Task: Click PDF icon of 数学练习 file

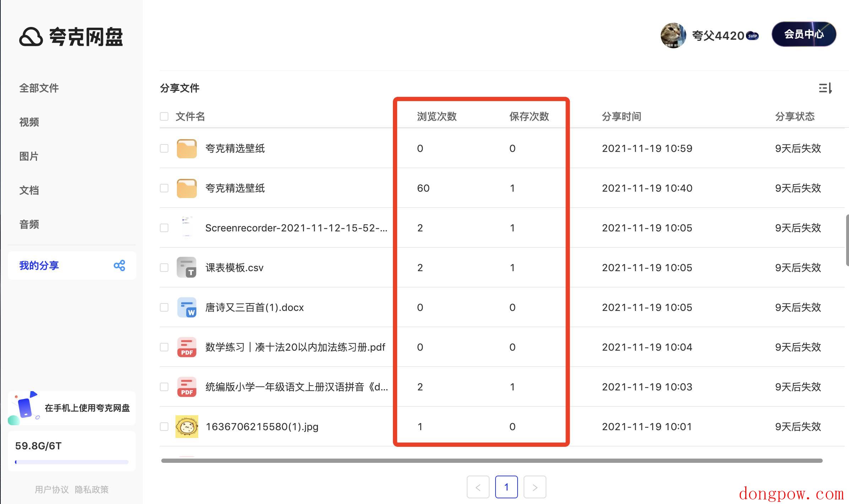Action: pos(187,347)
